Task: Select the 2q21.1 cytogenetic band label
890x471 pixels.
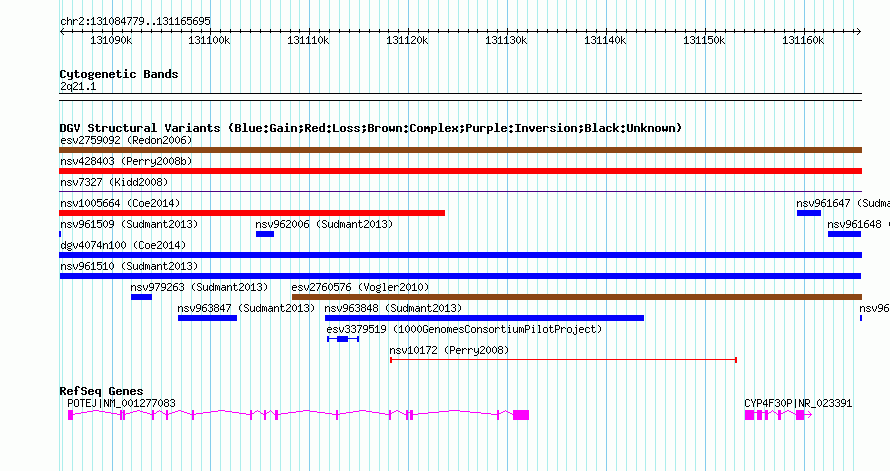Action: pos(78,86)
